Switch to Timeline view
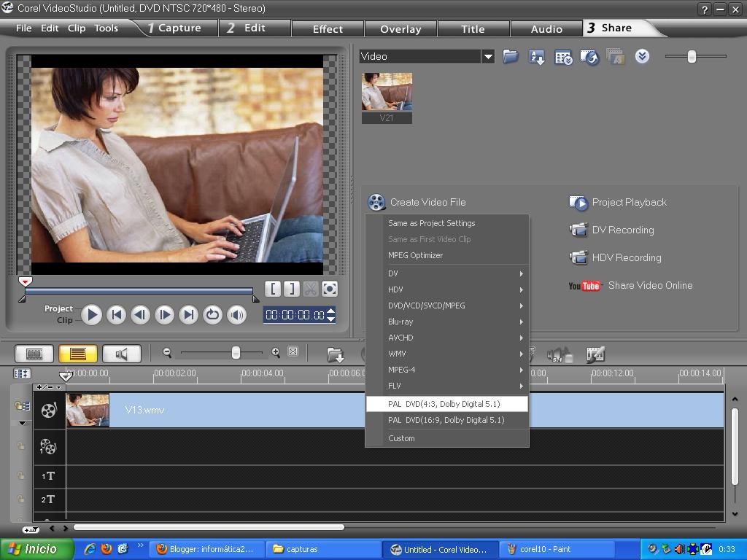The height and width of the screenshot is (560, 747). pyautogui.click(x=78, y=354)
